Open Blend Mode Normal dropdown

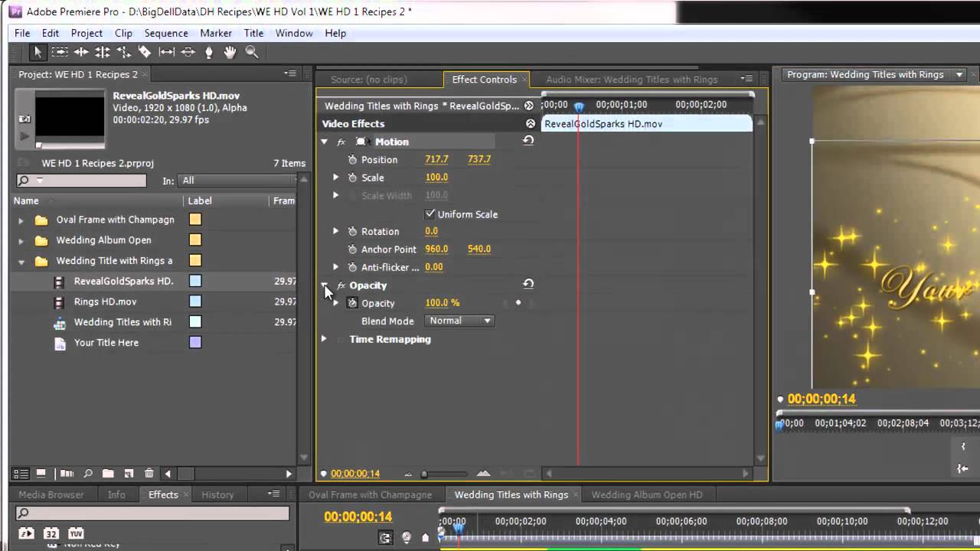[459, 321]
